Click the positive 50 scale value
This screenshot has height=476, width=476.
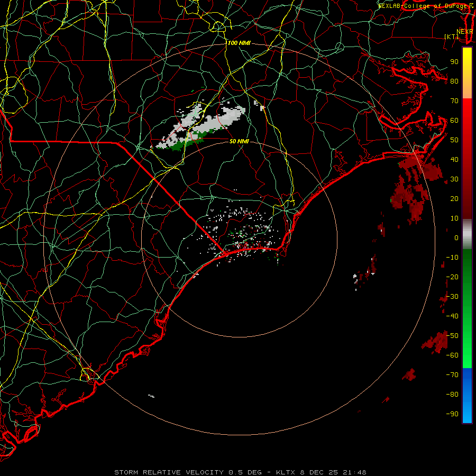coord(454,140)
